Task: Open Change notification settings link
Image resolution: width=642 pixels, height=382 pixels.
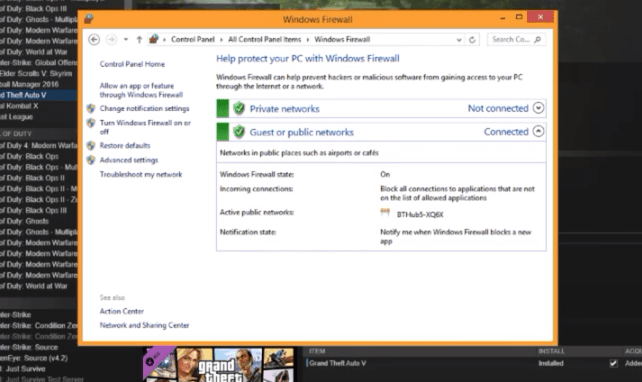Action: 145,108
